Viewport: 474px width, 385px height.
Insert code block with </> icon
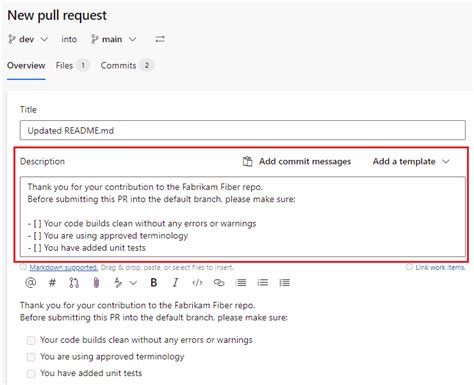click(197, 283)
